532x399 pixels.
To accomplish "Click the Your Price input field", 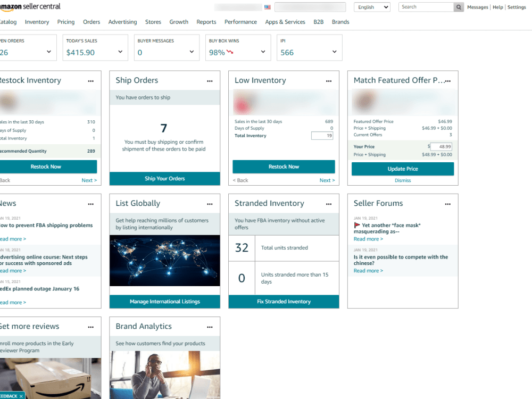I will tap(441, 147).
